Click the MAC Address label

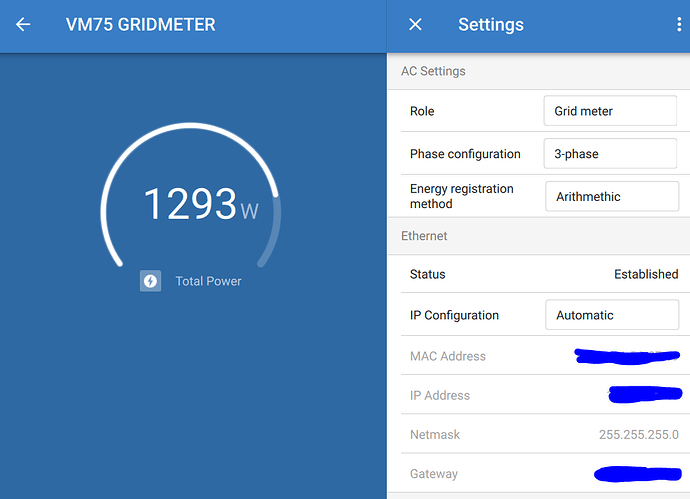[448, 356]
